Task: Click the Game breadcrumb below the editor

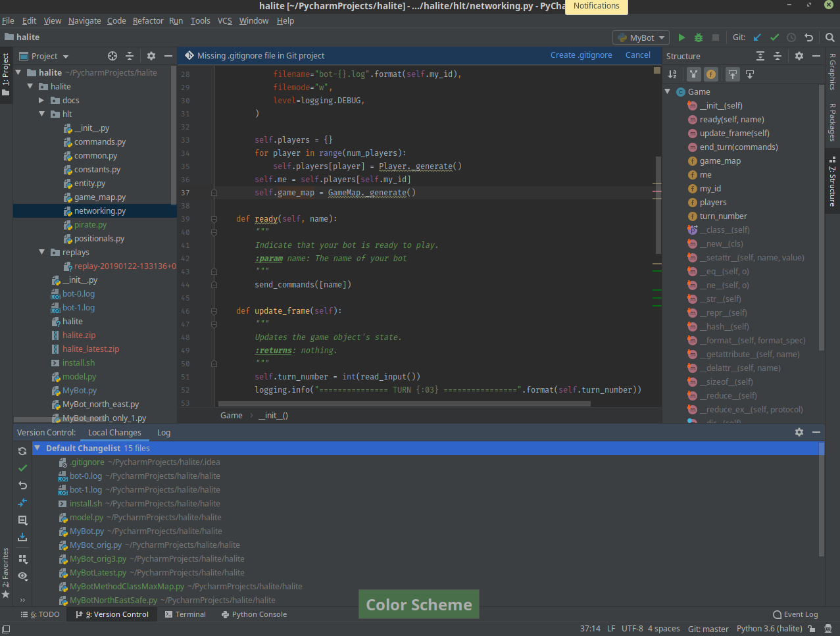Action: 231,415
